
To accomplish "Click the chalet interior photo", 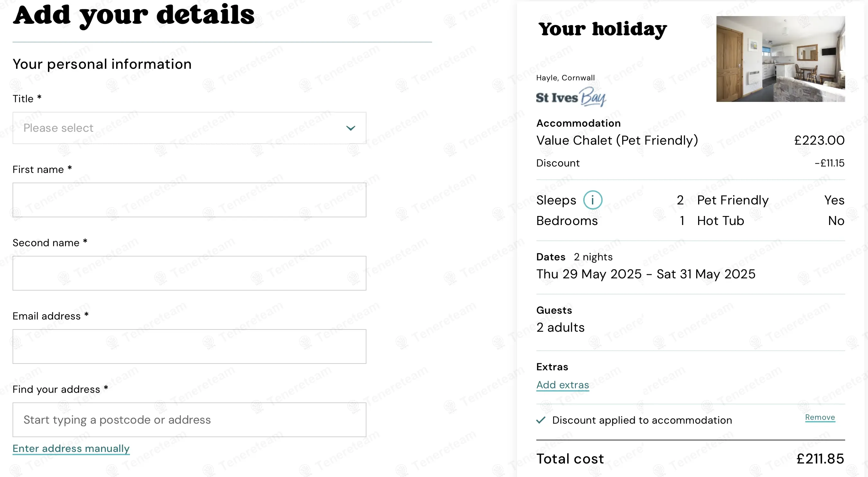I will tap(780, 59).
